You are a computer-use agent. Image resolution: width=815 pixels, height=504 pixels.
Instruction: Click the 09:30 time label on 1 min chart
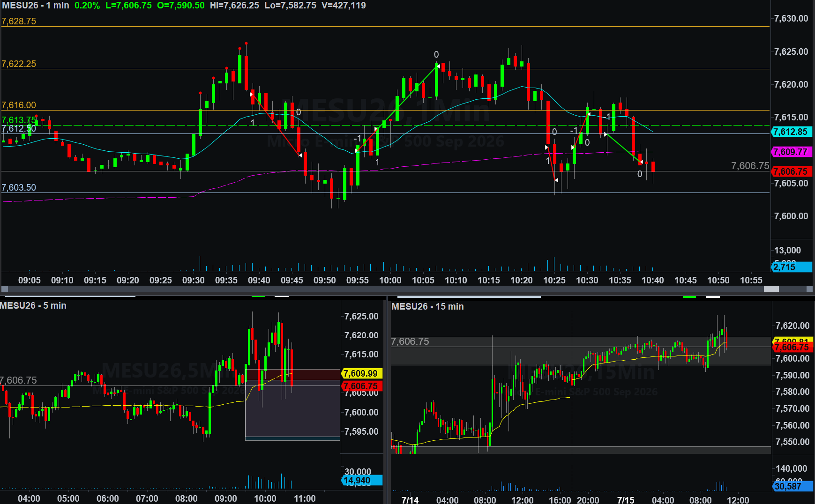point(194,280)
